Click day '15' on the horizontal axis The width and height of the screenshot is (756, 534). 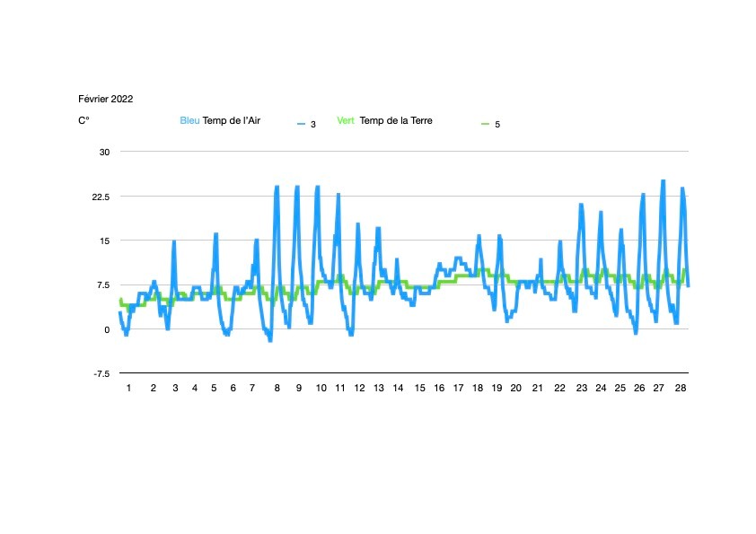tap(420, 388)
